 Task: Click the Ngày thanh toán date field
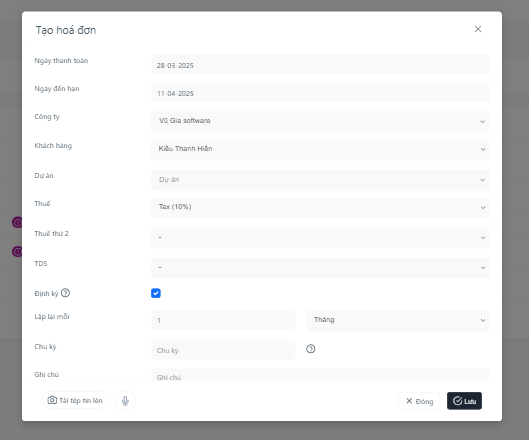point(320,64)
